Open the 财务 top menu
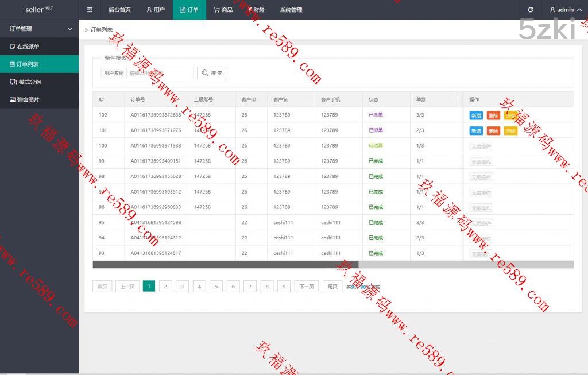Screen dimensions: 588x375 pos(256,10)
